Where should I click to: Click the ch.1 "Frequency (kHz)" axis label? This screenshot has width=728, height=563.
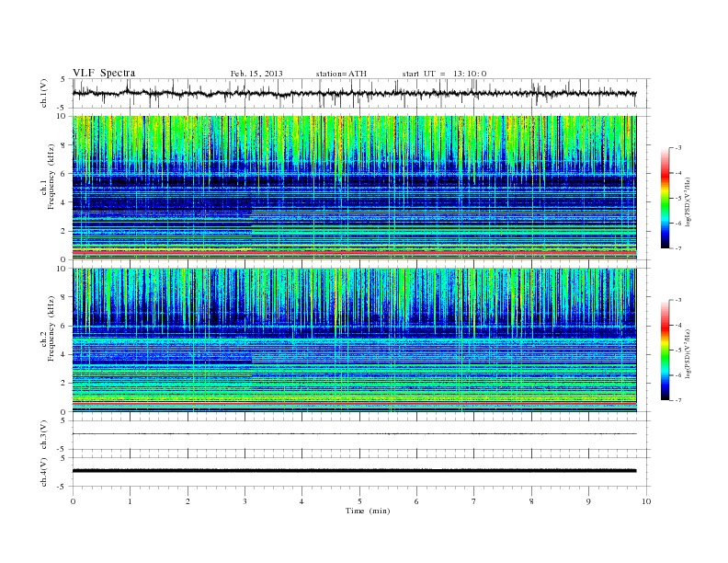tap(51, 177)
